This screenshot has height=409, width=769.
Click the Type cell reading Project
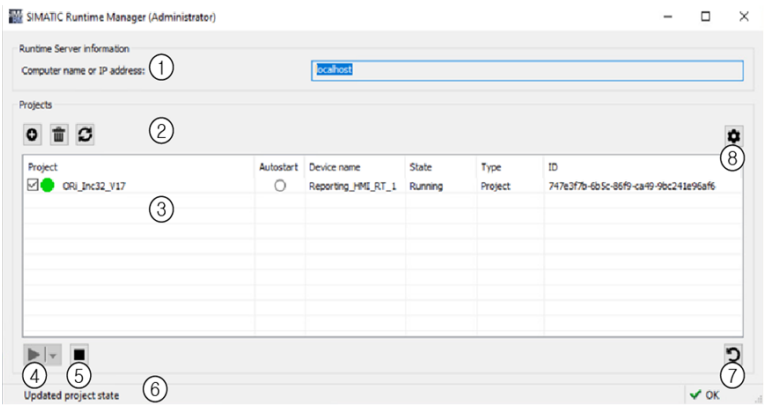point(495,186)
